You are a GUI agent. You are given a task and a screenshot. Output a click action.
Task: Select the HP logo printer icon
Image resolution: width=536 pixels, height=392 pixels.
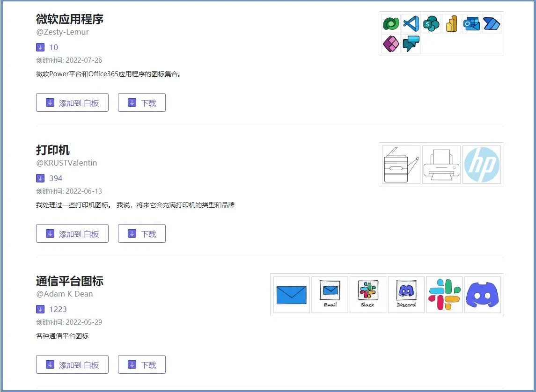tap(482, 165)
